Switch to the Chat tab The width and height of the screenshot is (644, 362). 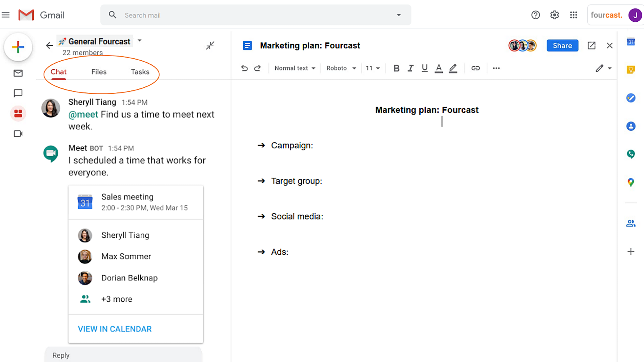[x=59, y=72]
